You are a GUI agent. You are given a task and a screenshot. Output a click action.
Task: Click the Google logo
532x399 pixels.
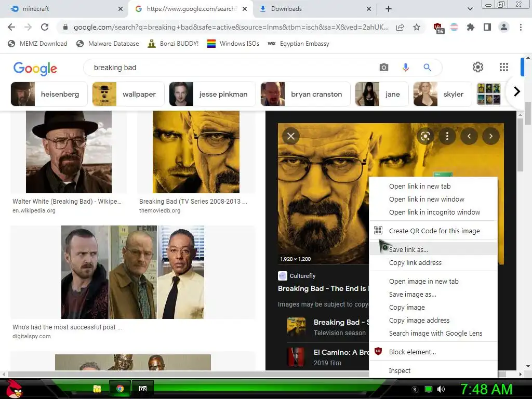point(35,69)
